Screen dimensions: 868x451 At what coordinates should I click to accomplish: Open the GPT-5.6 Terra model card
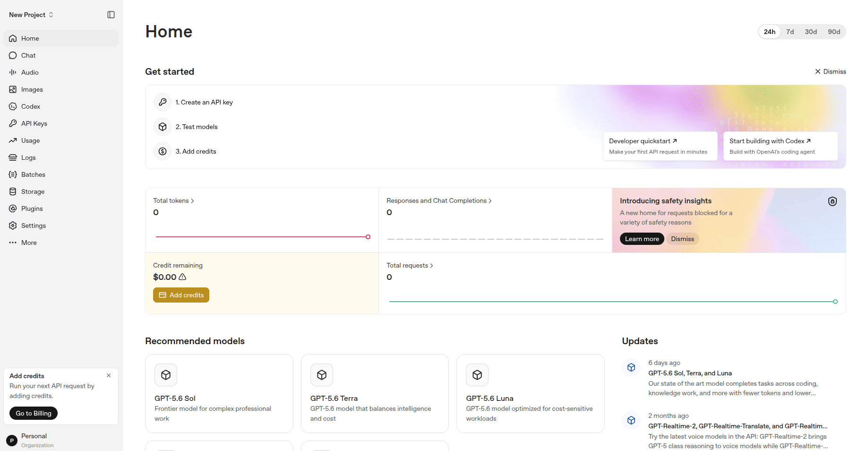pyautogui.click(x=375, y=393)
